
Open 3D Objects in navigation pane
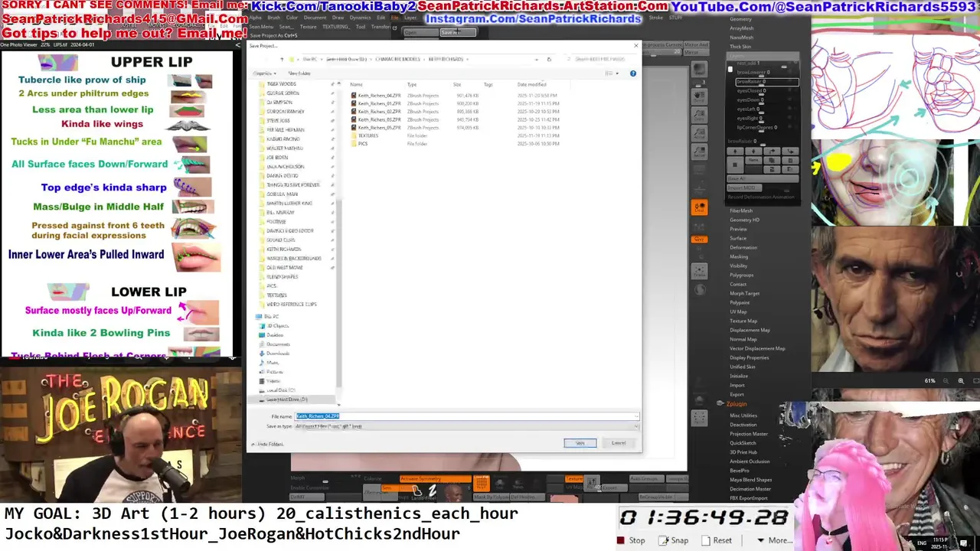(276, 326)
